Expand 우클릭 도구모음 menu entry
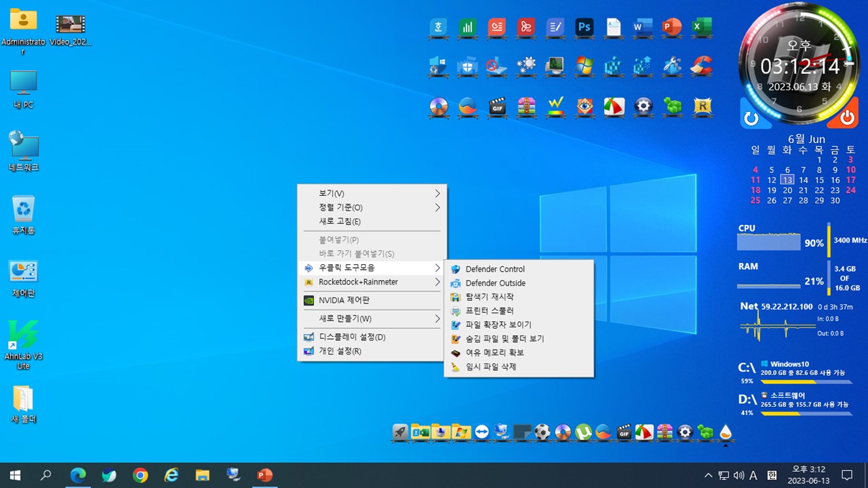 point(372,268)
